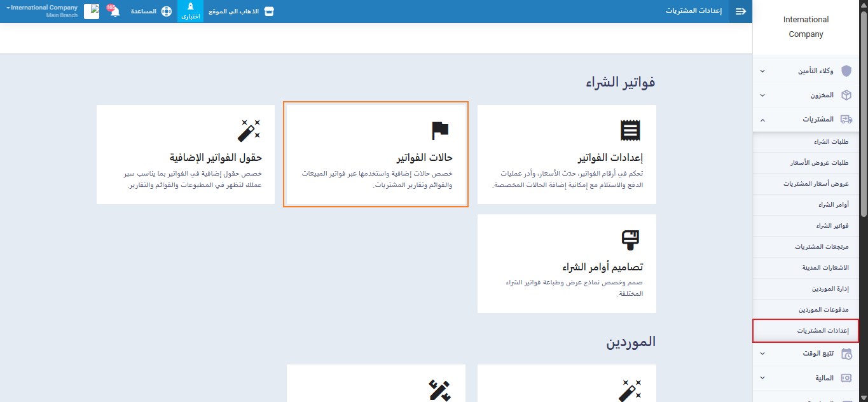Screen dimensions: 868x402
Task: Click the page's vertical scrollbar
Action: point(864,191)
